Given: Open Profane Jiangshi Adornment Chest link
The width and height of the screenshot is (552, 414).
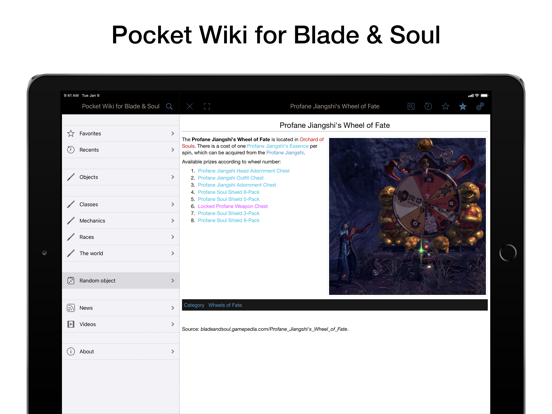Looking at the screenshot, I should (237, 185).
